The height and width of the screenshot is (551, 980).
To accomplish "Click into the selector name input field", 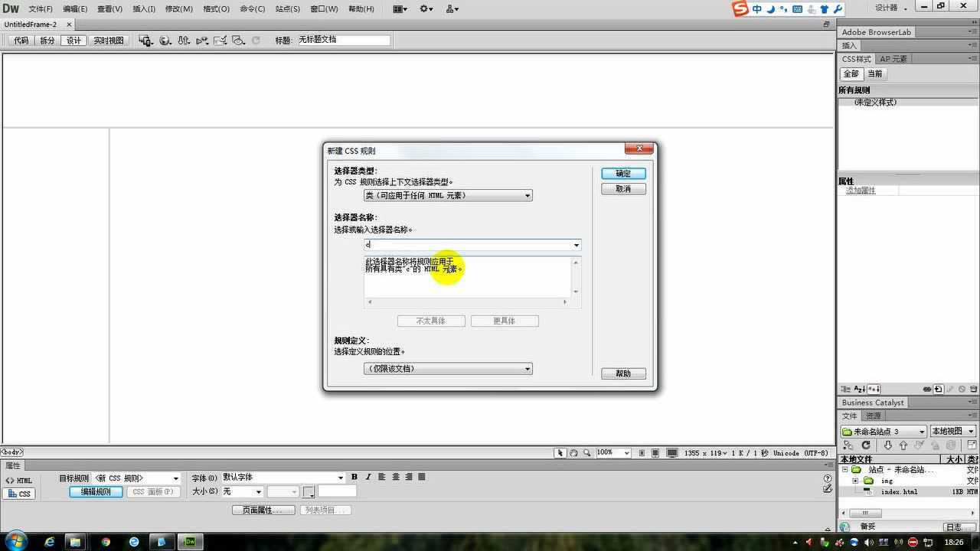I will click(x=468, y=245).
